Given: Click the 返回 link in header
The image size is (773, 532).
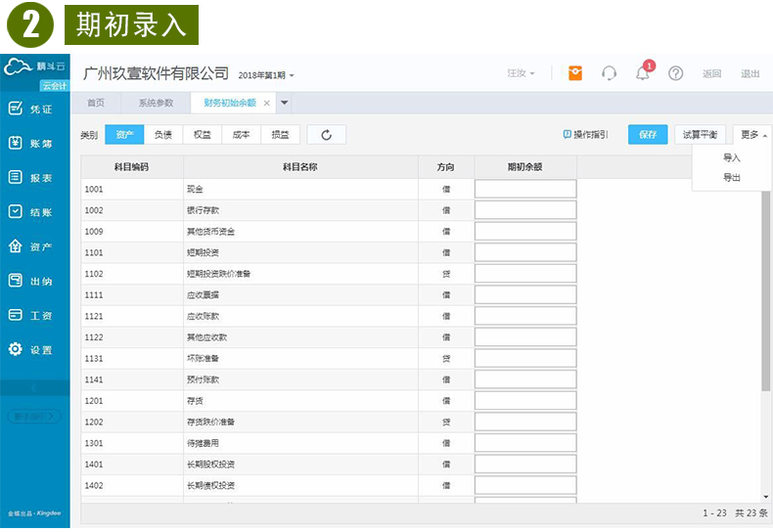Looking at the screenshot, I should 712,73.
